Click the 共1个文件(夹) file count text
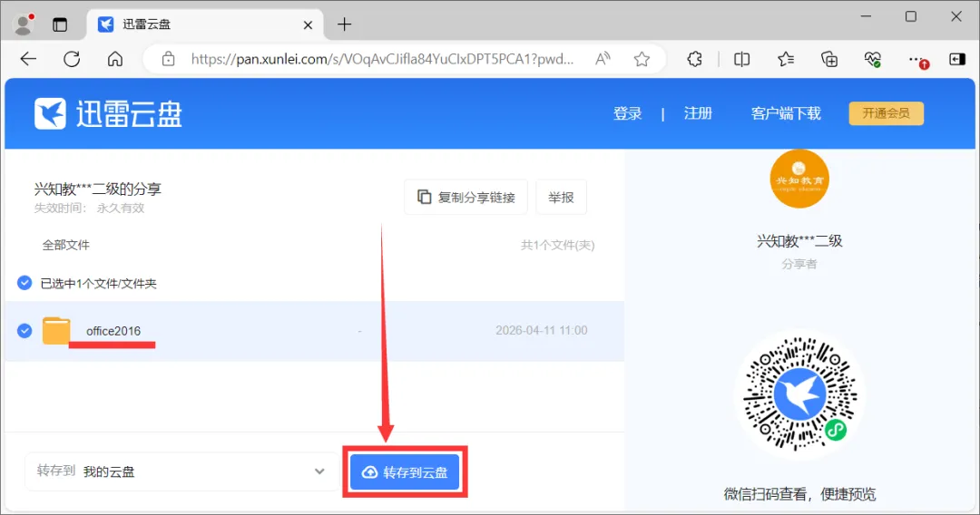 point(557,246)
